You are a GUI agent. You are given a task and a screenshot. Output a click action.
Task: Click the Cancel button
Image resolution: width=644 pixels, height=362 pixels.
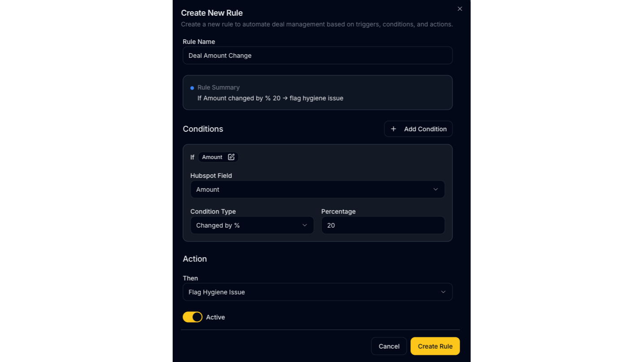tap(388, 346)
